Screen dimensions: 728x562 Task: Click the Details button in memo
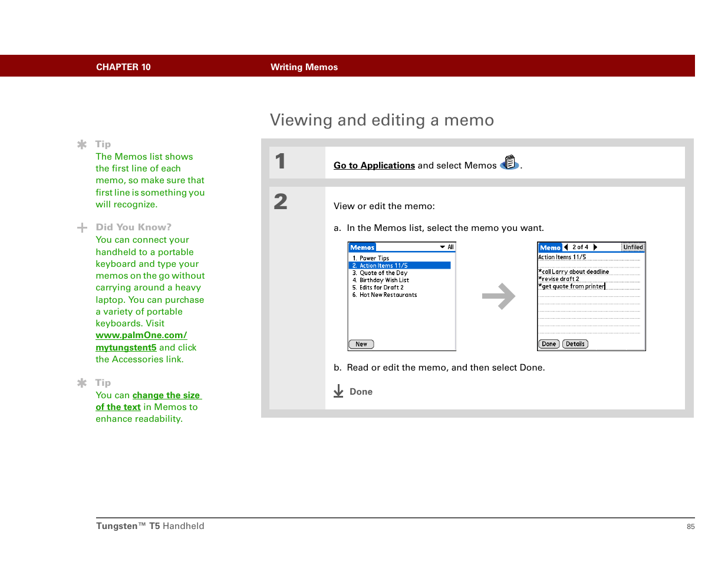click(575, 344)
